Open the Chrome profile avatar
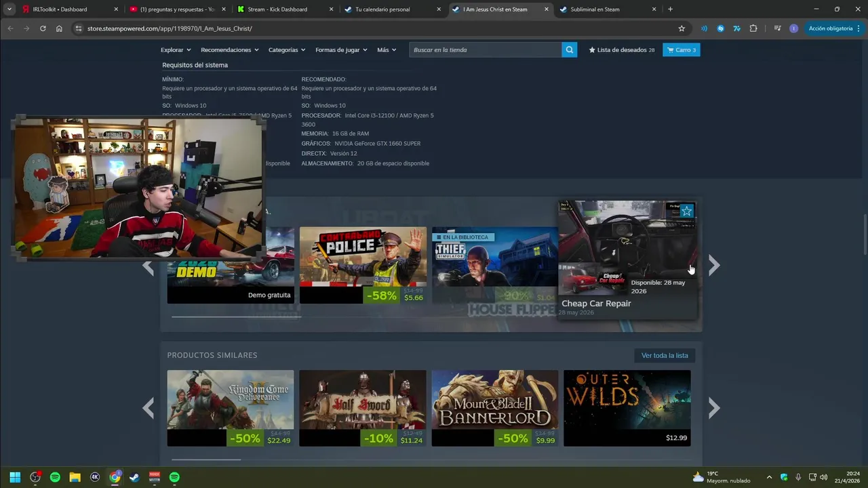The image size is (868, 488). coord(794,28)
